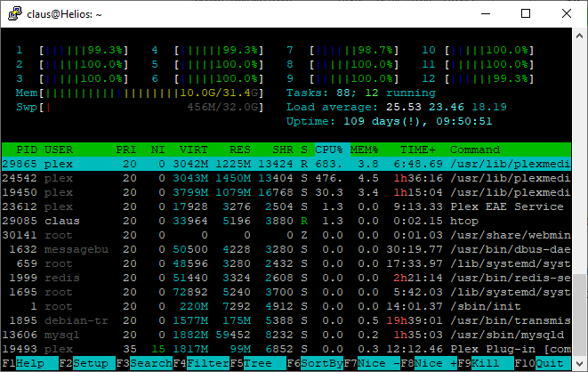Viewport: 588px width, 372px height.
Task: Select the transmission debian-tr row
Action: pos(286,320)
